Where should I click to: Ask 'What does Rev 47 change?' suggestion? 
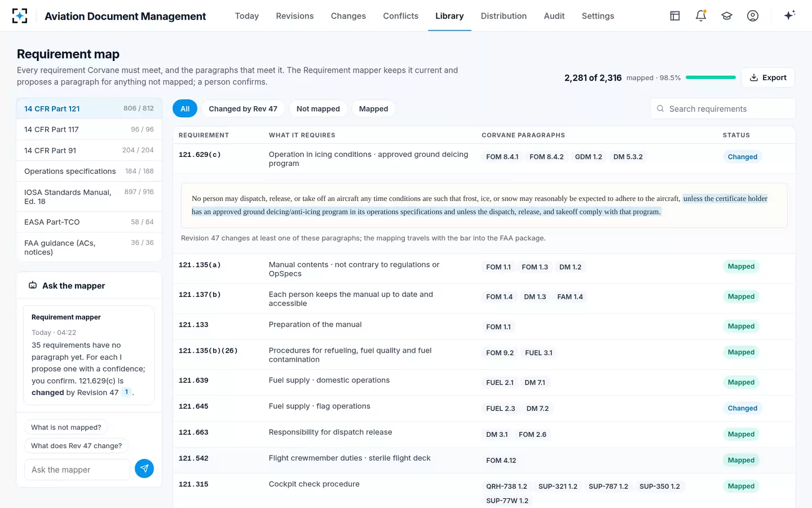point(77,446)
